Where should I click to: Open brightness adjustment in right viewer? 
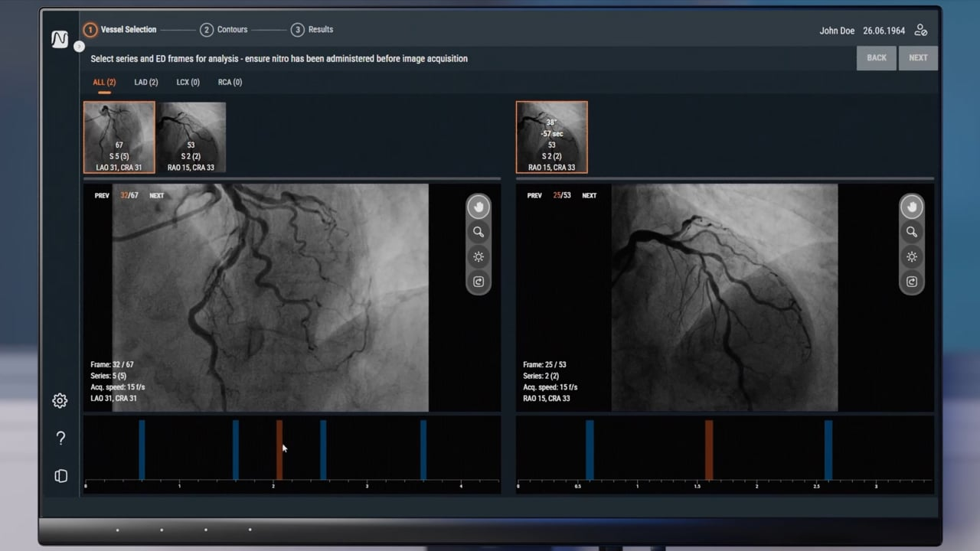coord(911,257)
